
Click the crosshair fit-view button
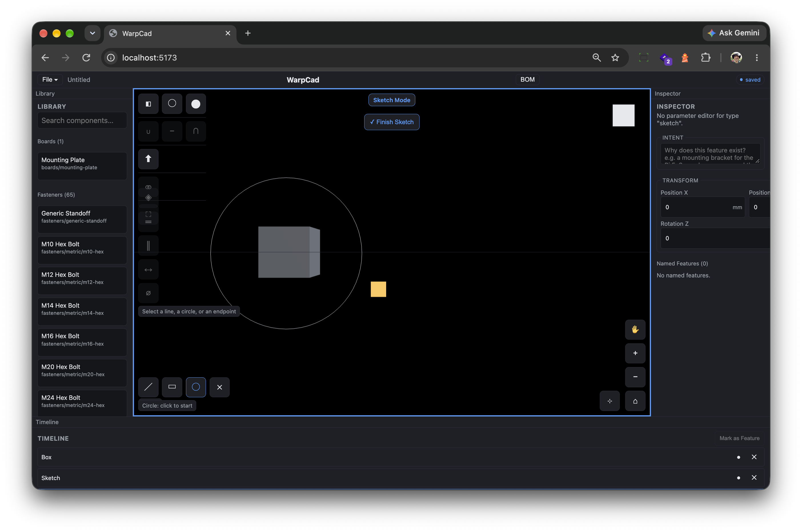click(609, 401)
